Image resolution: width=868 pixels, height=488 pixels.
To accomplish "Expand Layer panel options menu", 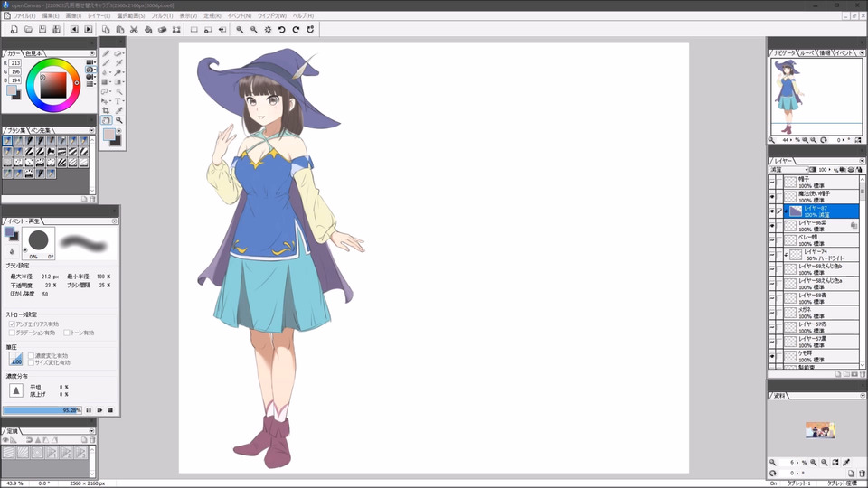I will pos(862,161).
